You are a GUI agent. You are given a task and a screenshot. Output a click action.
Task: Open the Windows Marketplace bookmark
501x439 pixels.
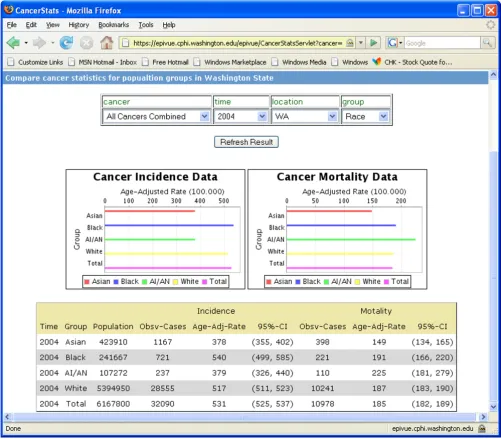[230, 62]
